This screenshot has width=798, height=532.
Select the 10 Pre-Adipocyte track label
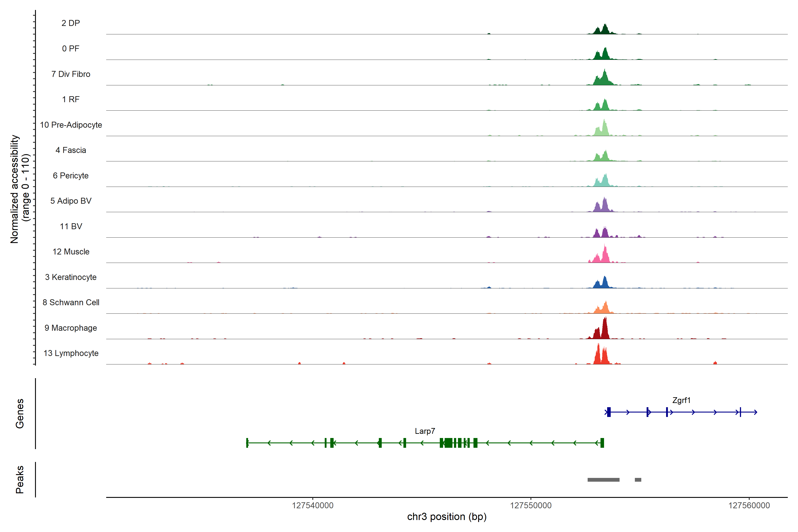71,125
